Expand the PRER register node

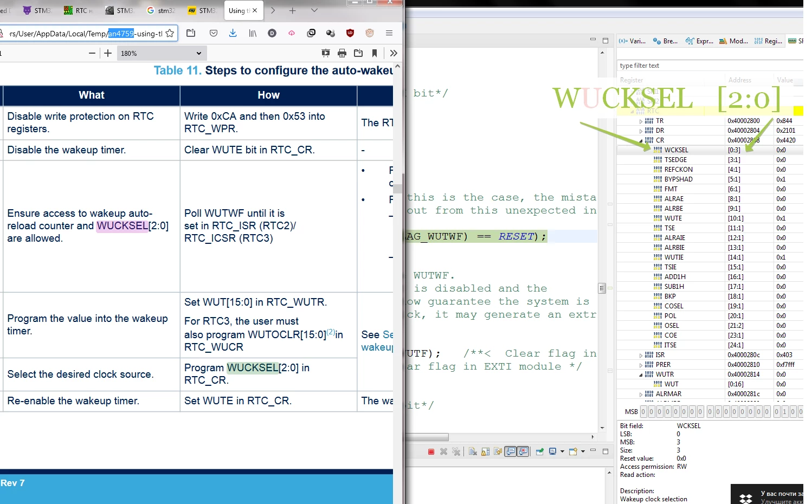[x=641, y=365]
